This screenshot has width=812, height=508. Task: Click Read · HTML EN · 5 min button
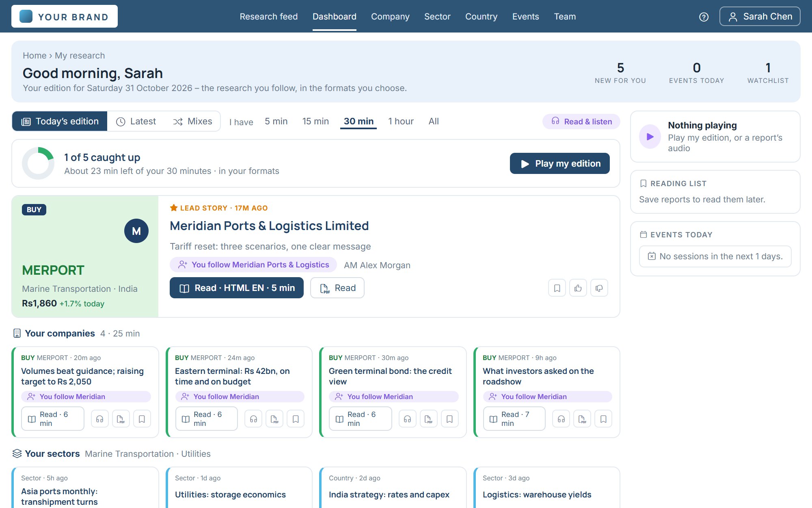click(x=237, y=288)
